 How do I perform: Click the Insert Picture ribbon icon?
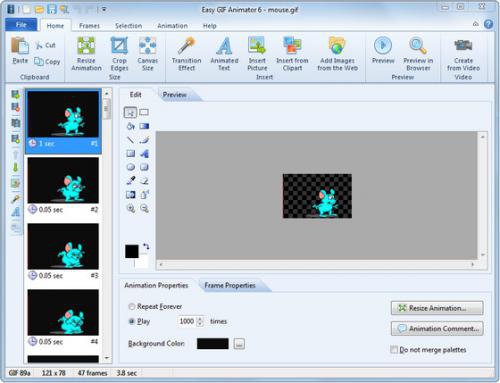point(257,45)
